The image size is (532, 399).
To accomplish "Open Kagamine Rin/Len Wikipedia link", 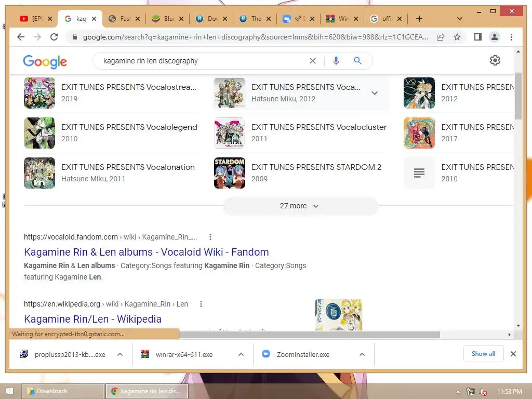I will (x=92, y=319).
